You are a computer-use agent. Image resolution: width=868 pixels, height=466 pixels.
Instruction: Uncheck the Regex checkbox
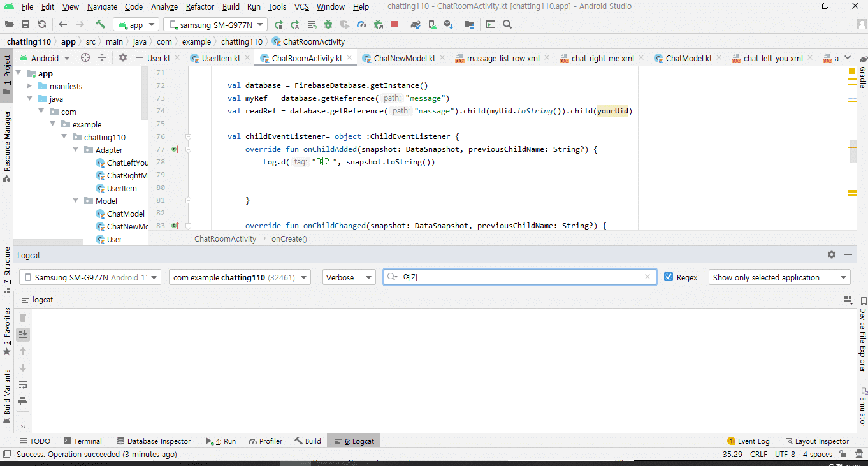point(669,277)
